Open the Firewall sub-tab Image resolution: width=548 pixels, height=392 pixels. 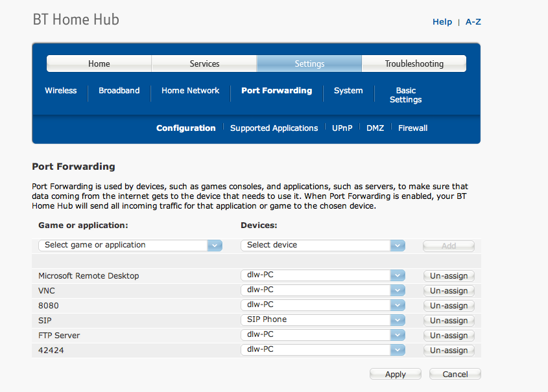pos(412,128)
